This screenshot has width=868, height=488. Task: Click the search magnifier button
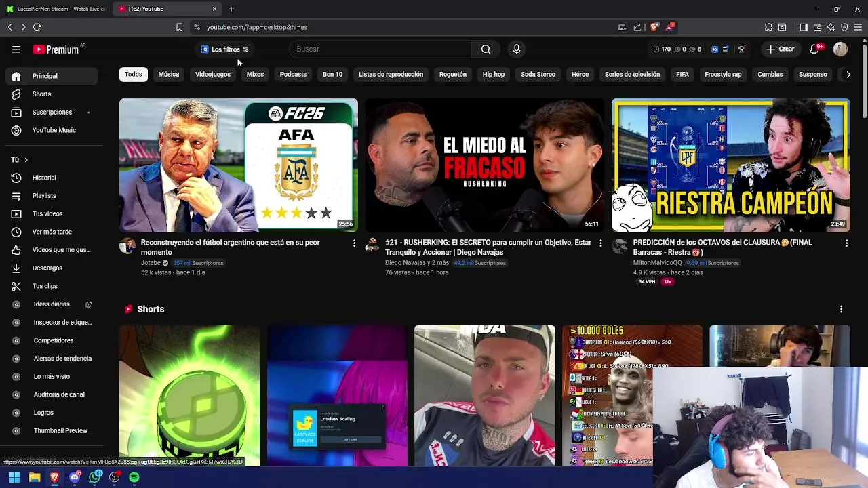pos(486,49)
